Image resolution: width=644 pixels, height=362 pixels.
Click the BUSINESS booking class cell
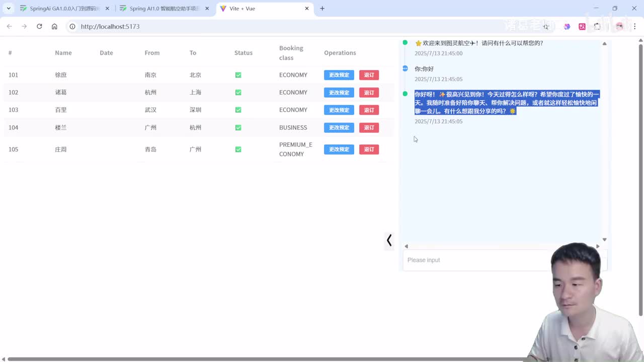pyautogui.click(x=293, y=128)
